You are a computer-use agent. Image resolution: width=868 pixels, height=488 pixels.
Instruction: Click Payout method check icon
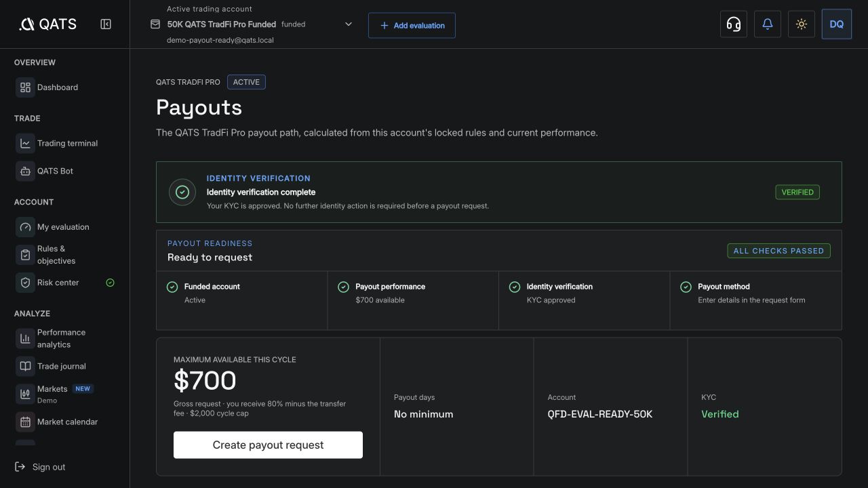[x=686, y=287]
